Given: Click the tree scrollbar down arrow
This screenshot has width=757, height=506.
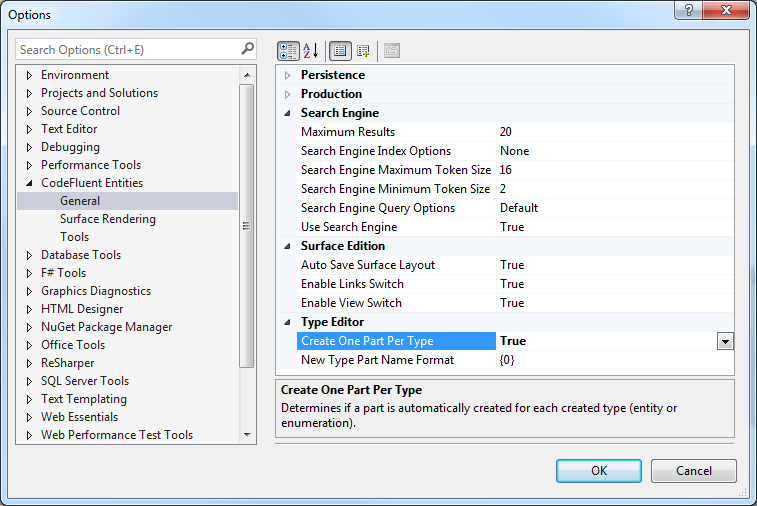Looking at the screenshot, I should click(x=248, y=435).
